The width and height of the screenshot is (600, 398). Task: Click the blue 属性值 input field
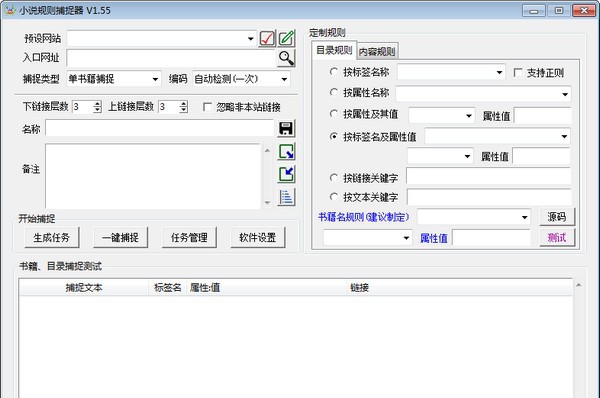pos(491,238)
